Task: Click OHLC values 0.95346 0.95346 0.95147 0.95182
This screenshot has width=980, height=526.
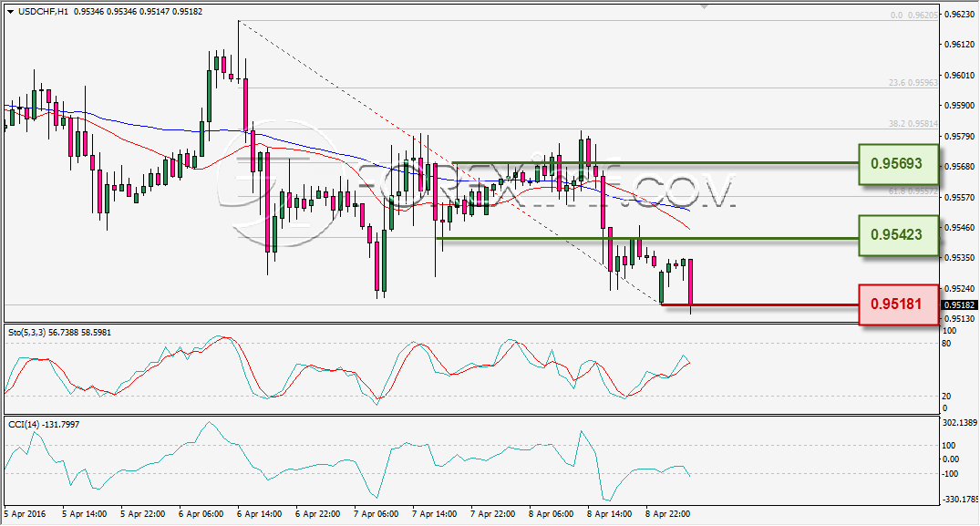Action: 139,12
